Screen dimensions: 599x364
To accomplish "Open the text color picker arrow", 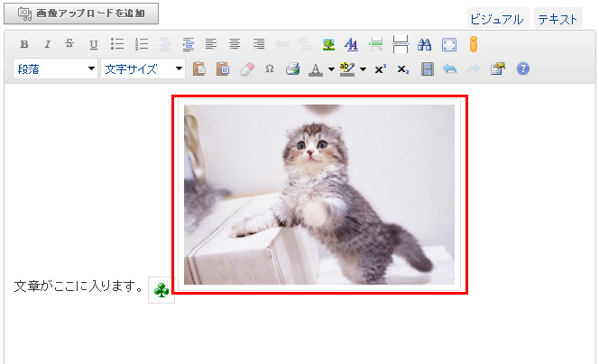I will tap(331, 69).
